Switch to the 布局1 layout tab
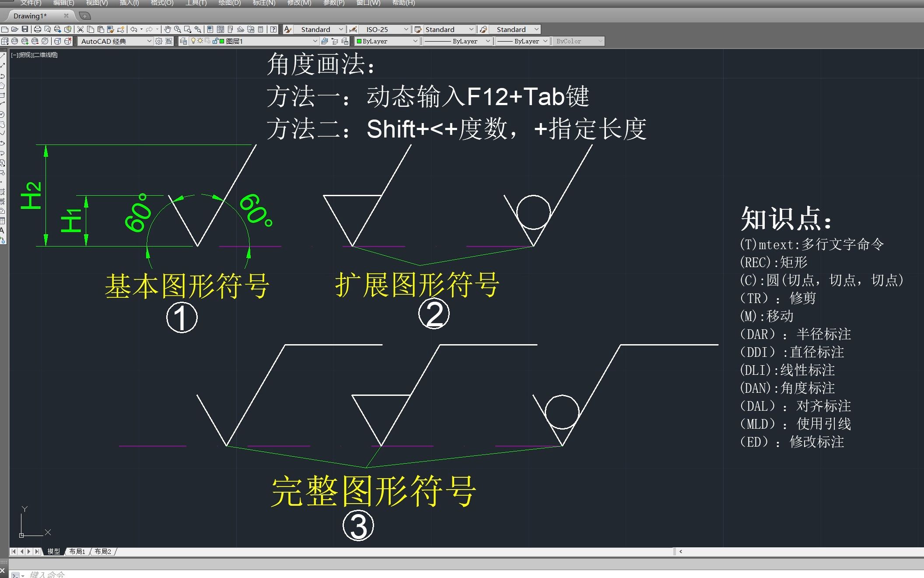This screenshot has width=924, height=578. pyautogui.click(x=77, y=552)
